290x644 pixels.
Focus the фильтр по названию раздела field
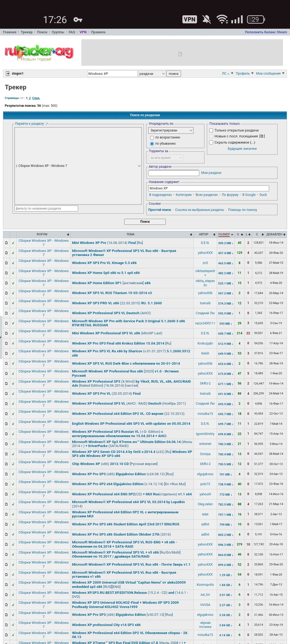[x=46, y=208]
